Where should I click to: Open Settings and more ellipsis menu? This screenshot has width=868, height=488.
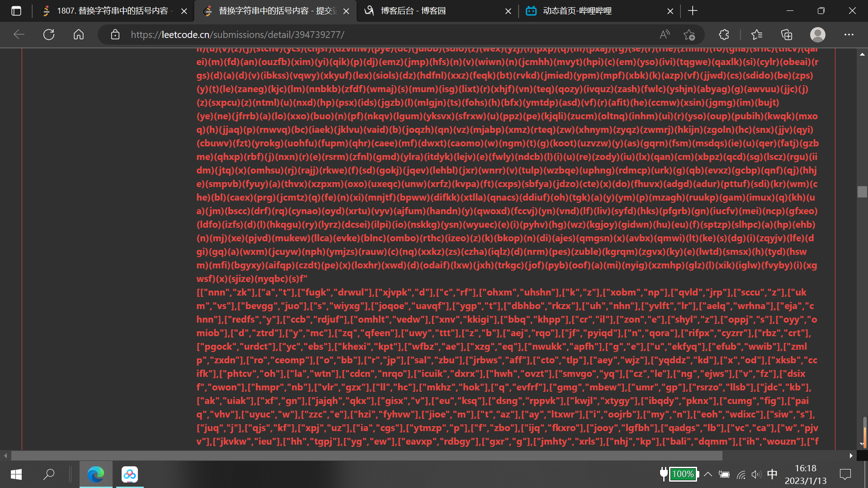(x=849, y=34)
